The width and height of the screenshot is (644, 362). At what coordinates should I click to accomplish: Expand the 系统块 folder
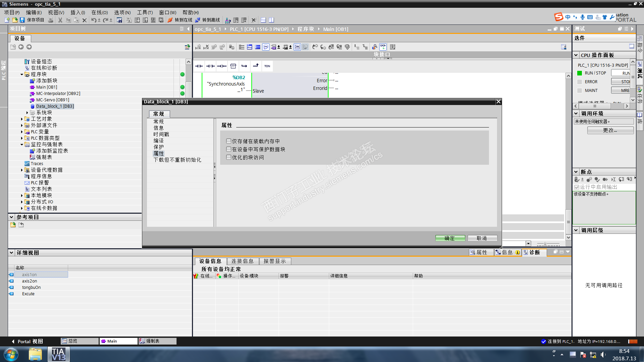[27, 113]
